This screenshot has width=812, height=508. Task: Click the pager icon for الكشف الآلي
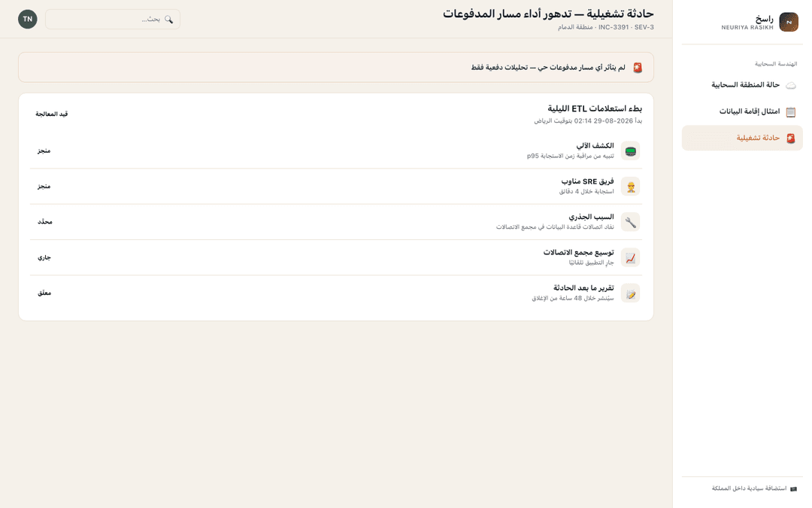tap(630, 151)
